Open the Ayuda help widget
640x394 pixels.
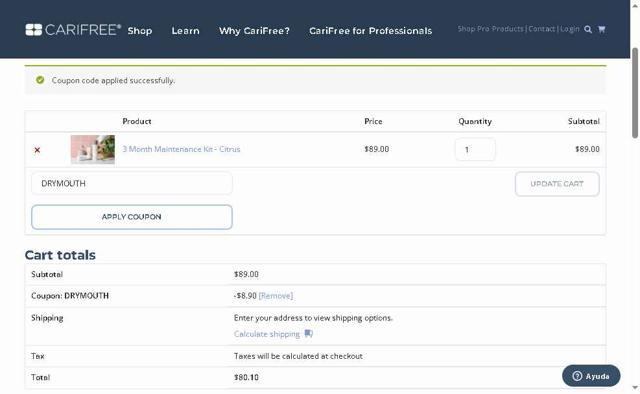coord(591,376)
